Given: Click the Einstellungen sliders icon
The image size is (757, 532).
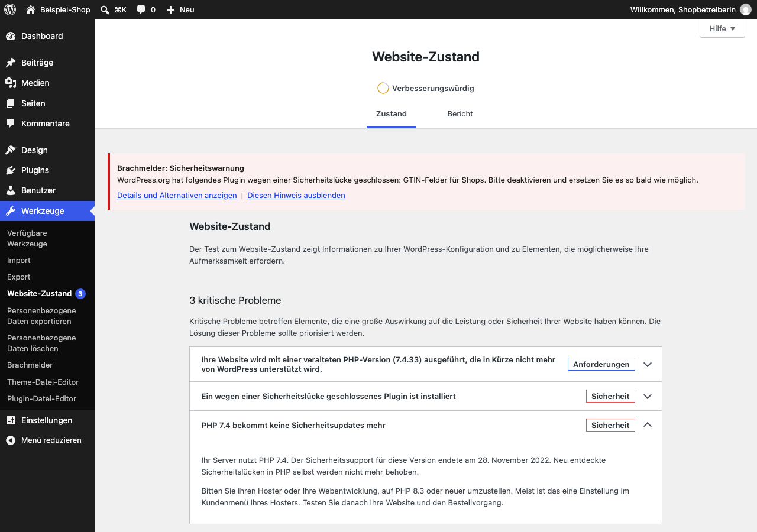Looking at the screenshot, I should (x=11, y=420).
